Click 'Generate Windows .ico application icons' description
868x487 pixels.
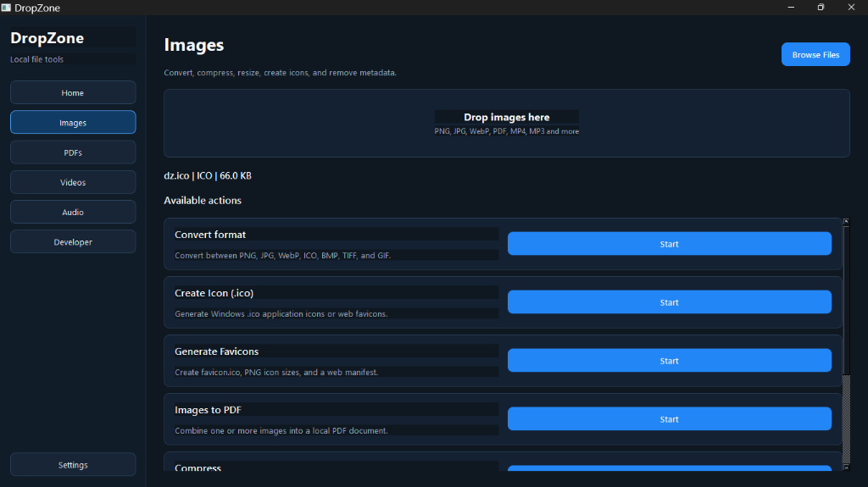pos(281,313)
